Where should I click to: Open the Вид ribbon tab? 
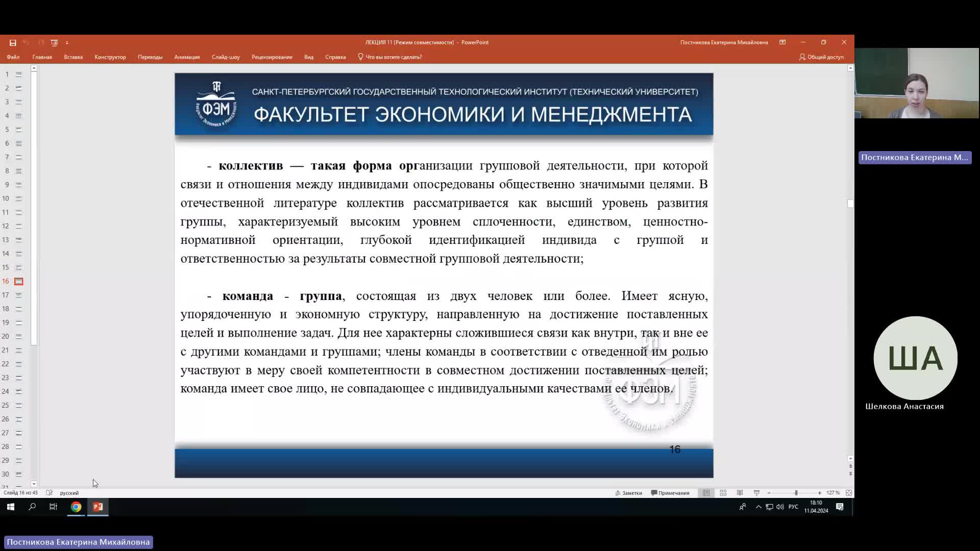(x=309, y=57)
